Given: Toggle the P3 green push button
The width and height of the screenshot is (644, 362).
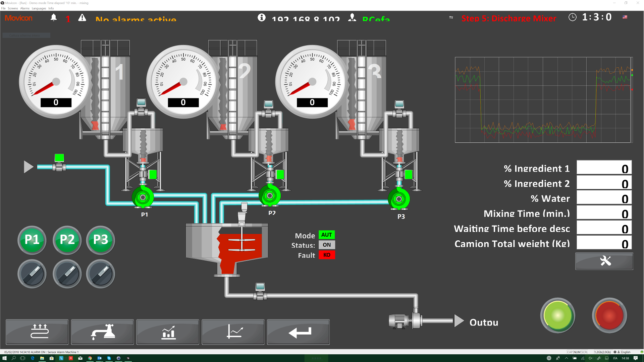Looking at the screenshot, I should 101,240.
